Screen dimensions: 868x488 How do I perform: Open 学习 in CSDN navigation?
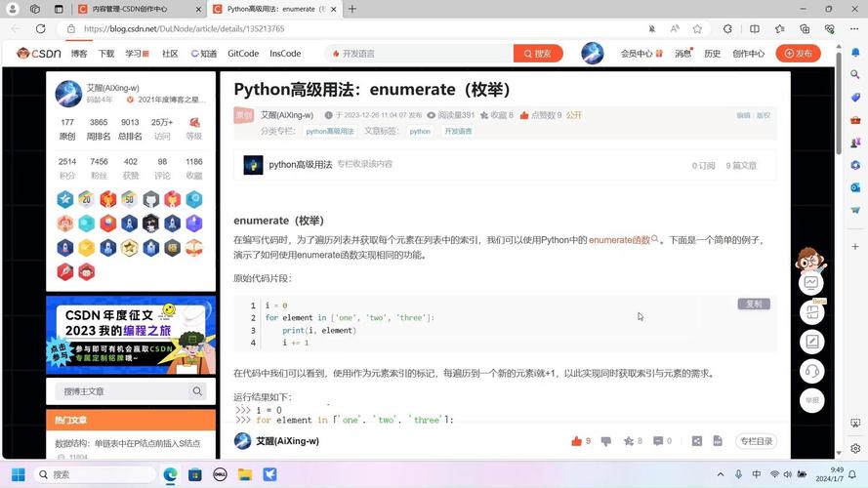[137, 53]
